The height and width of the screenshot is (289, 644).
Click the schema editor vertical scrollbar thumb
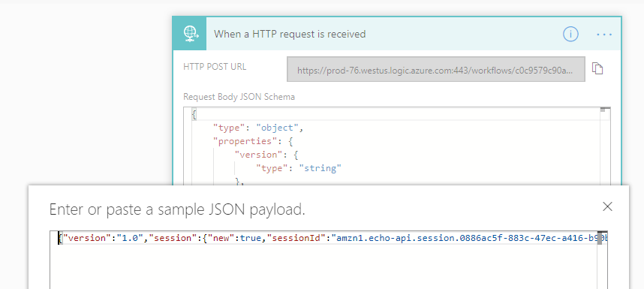(603, 110)
